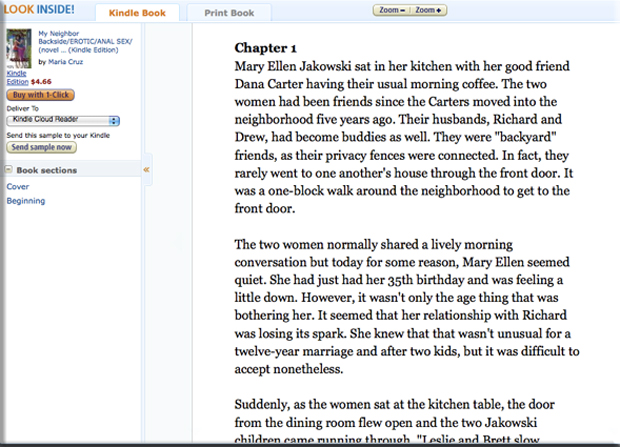Click the Buy with 1-Click button
The image size is (620, 447).
pos(42,94)
